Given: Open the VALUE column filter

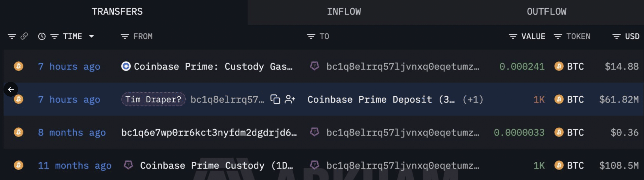Looking at the screenshot, I should [513, 36].
